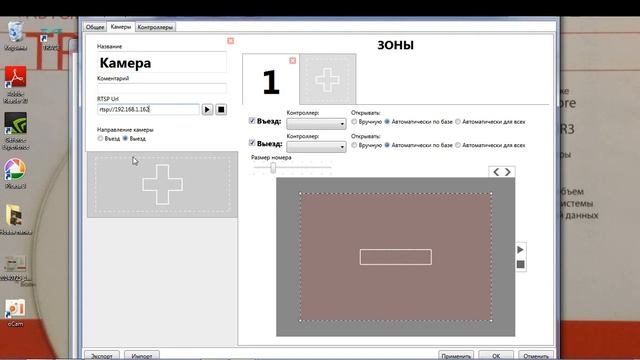640x360 pixels.
Task: Choose Вручную for the Въезд row
Action: [x=354, y=122]
